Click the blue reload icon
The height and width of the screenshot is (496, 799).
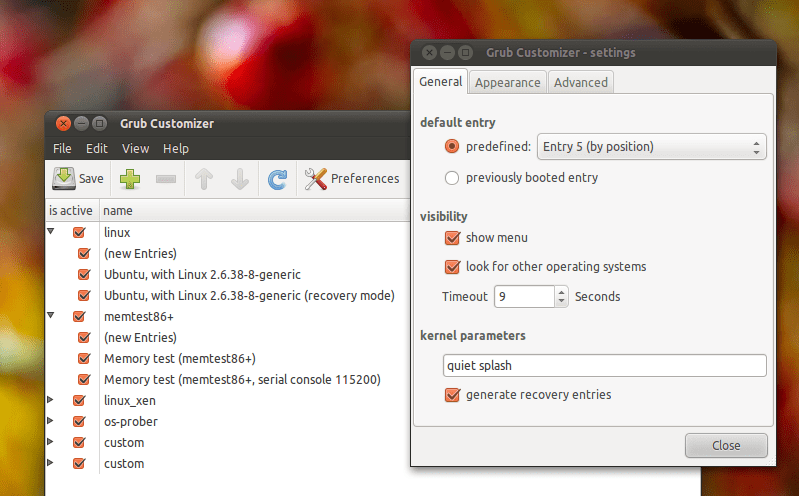(278, 179)
